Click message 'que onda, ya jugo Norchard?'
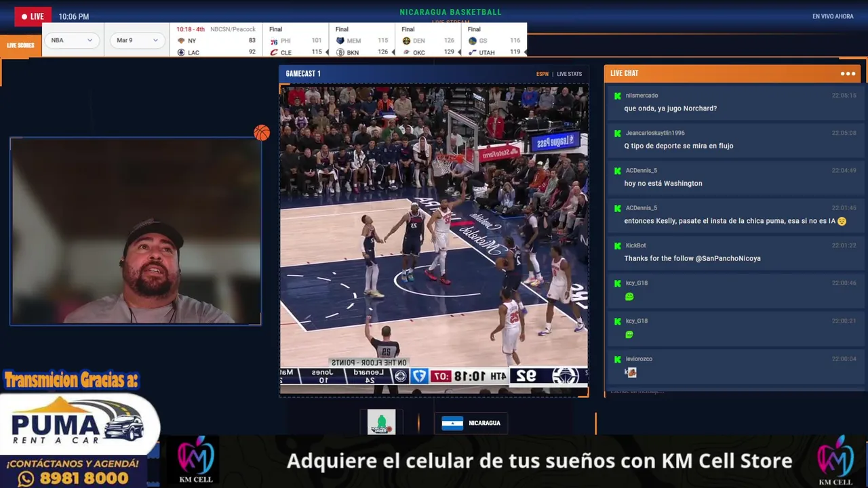The height and width of the screenshot is (488, 868). click(x=671, y=108)
